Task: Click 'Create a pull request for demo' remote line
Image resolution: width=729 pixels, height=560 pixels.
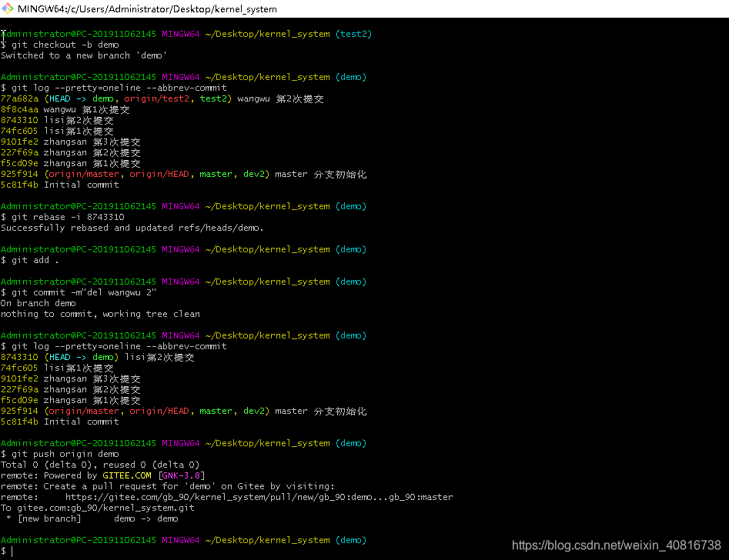Action: tap(168, 486)
